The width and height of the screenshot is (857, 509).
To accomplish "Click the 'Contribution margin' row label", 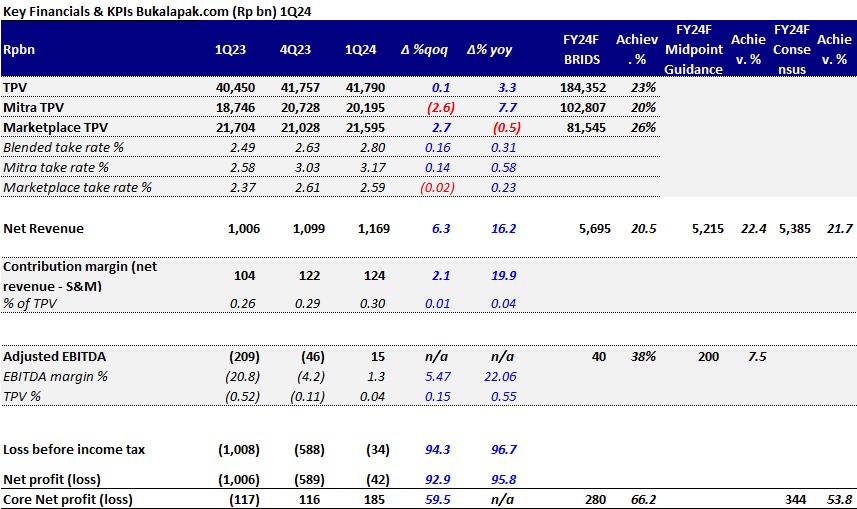I will coord(80,276).
